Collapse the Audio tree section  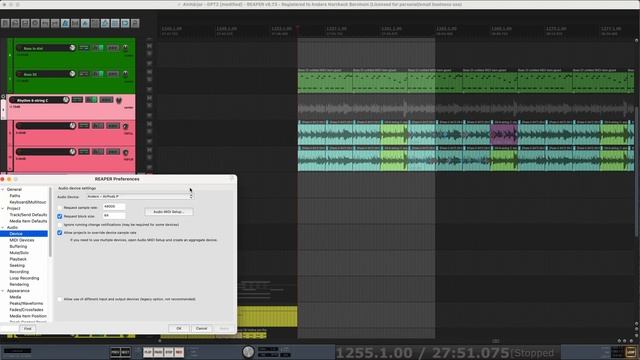3,227
